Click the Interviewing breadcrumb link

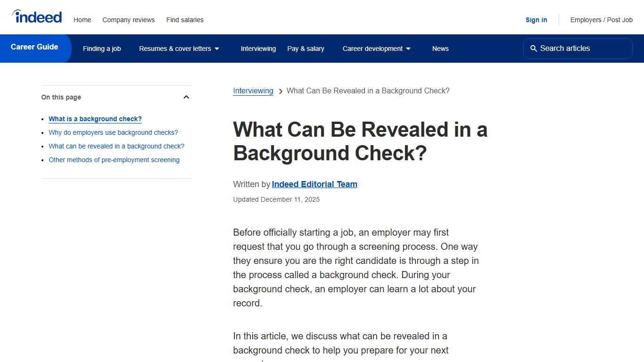click(x=253, y=90)
